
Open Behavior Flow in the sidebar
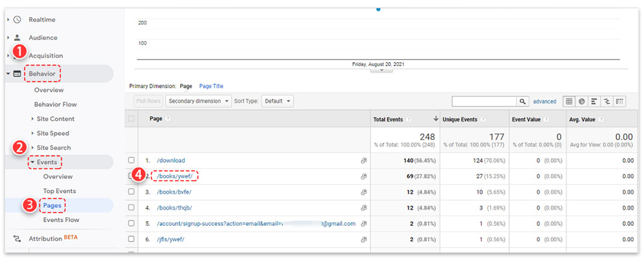[55, 104]
